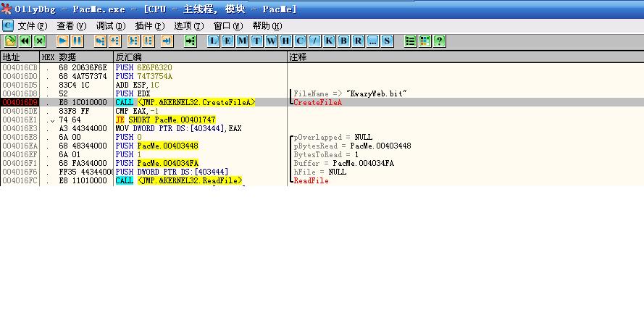Open Windows list with W icon

point(271,41)
